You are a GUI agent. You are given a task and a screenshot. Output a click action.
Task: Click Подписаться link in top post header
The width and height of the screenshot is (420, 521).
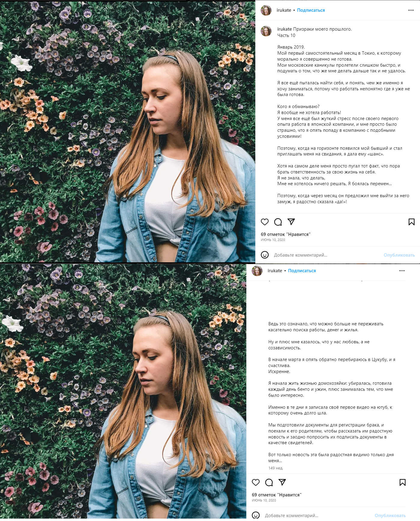(x=311, y=10)
